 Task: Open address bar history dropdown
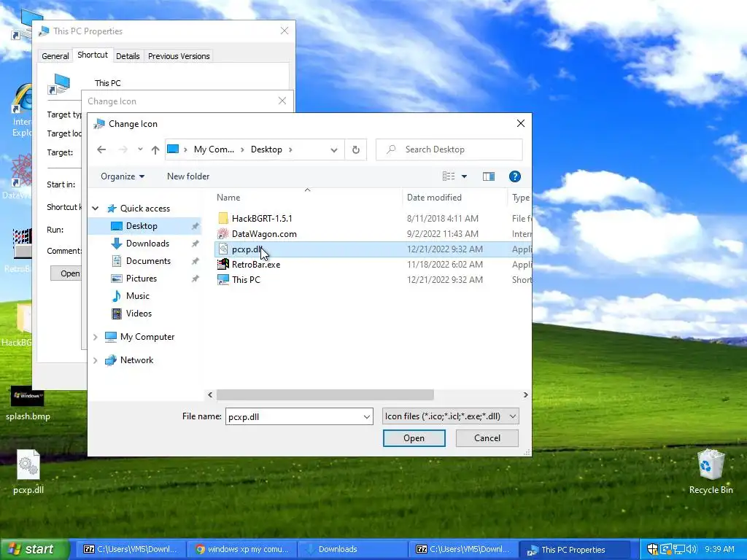click(x=334, y=150)
